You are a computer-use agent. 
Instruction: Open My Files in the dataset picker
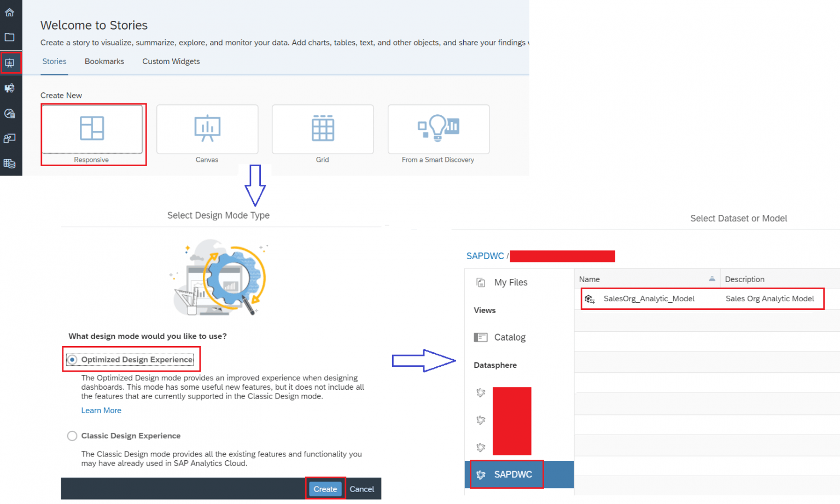(x=510, y=282)
